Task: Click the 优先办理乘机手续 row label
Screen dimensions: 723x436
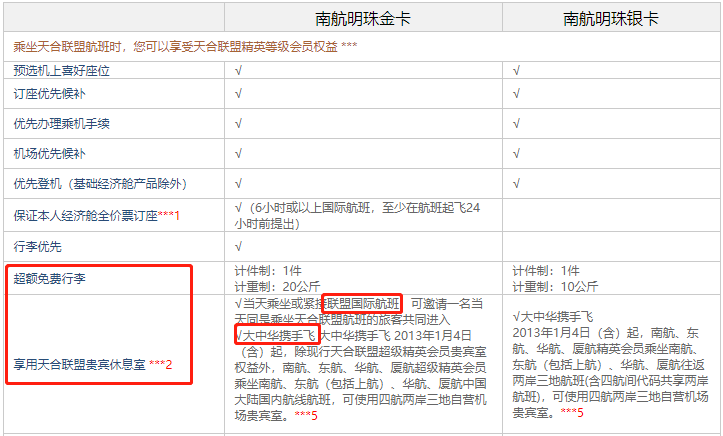Action: click(61, 124)
